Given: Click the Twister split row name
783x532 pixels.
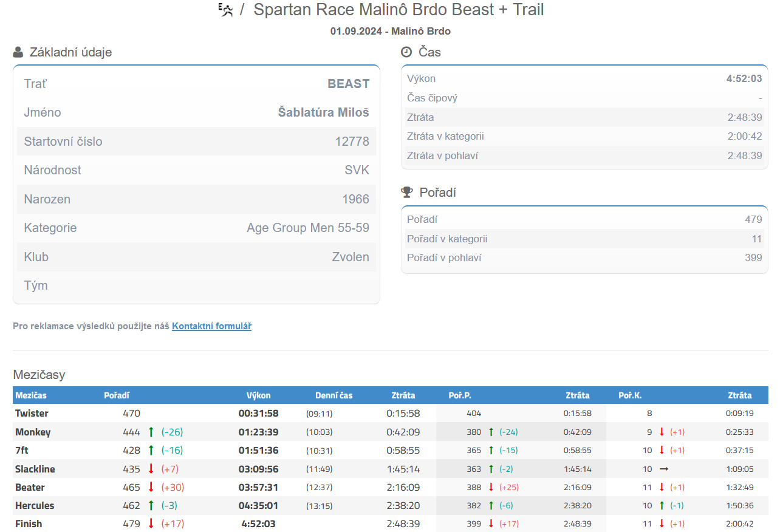Looking at the screenshot, I should (x=32, y=414).
